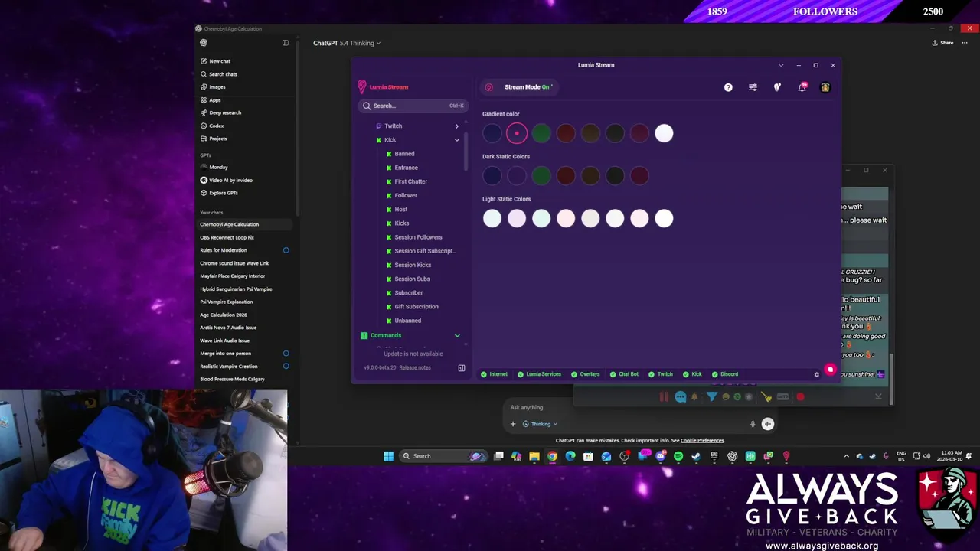Open the Release notes link

(x=415, y=367)
